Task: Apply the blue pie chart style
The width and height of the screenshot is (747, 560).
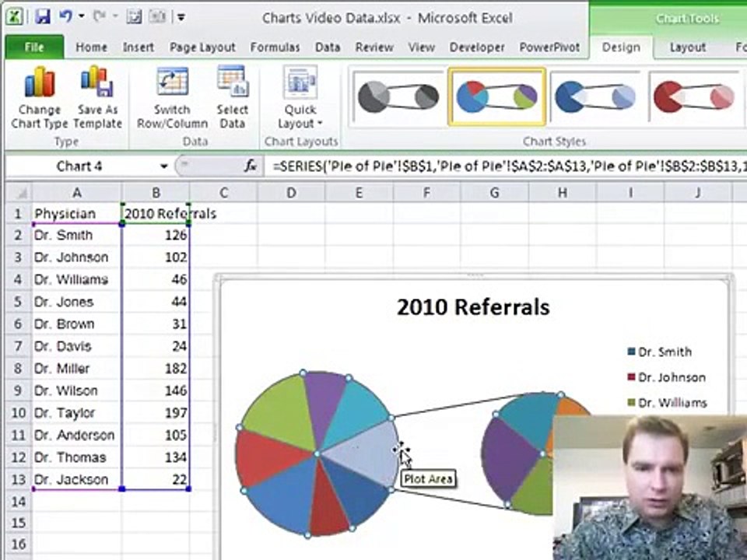Action: pyautogui.click(x=595, y=97)
